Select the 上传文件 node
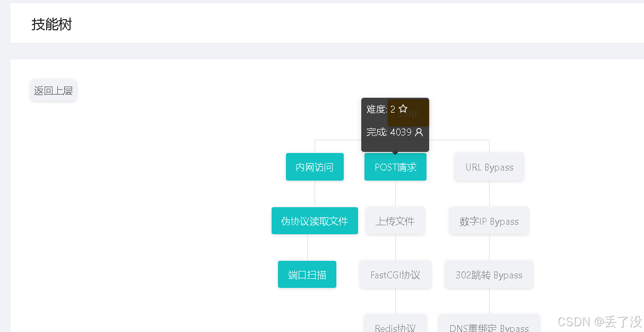This screenshot has width=644, height=332. point(395,221)
